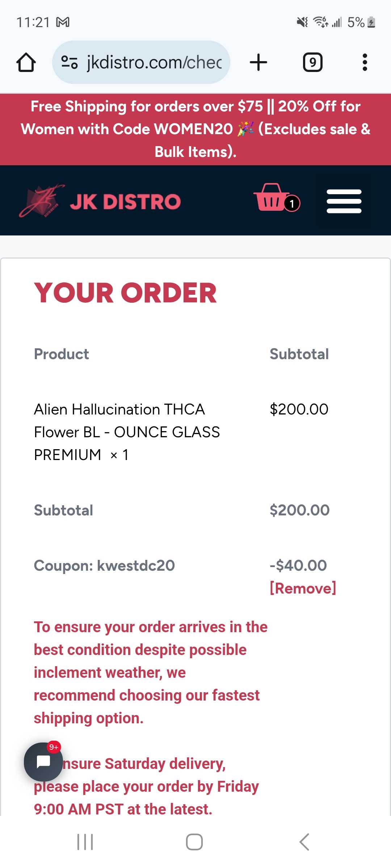Open the chat bubble widget

[43, 762]
